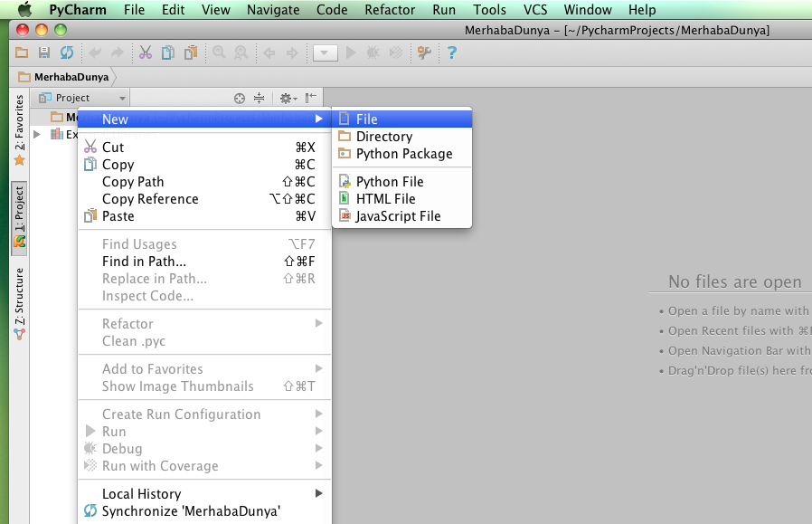Open the Project view type dropdown
The image size is (812, 524).
pos(82,98)
